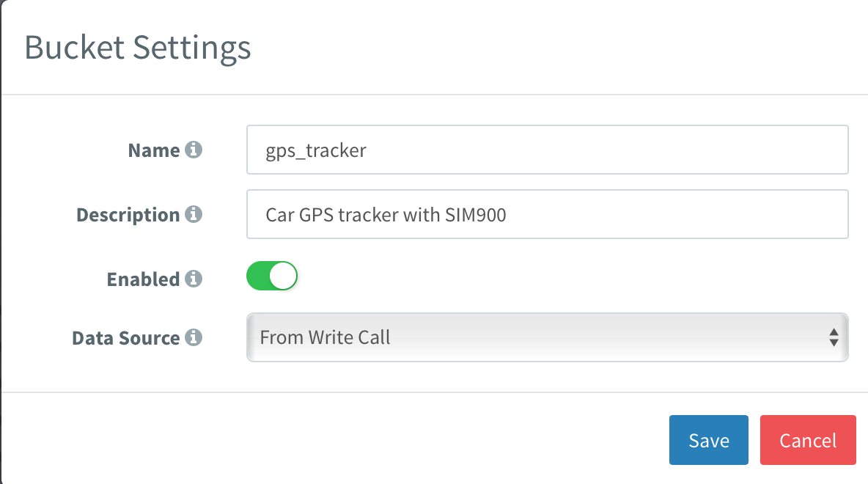Click the info icon next to Name

194,149
